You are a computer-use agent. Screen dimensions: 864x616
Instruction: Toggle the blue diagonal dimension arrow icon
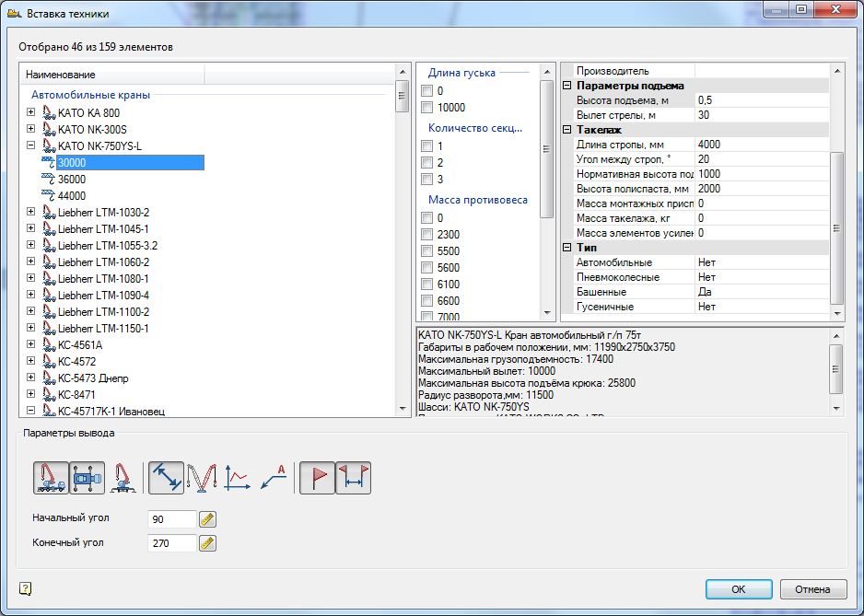point(167,478)
